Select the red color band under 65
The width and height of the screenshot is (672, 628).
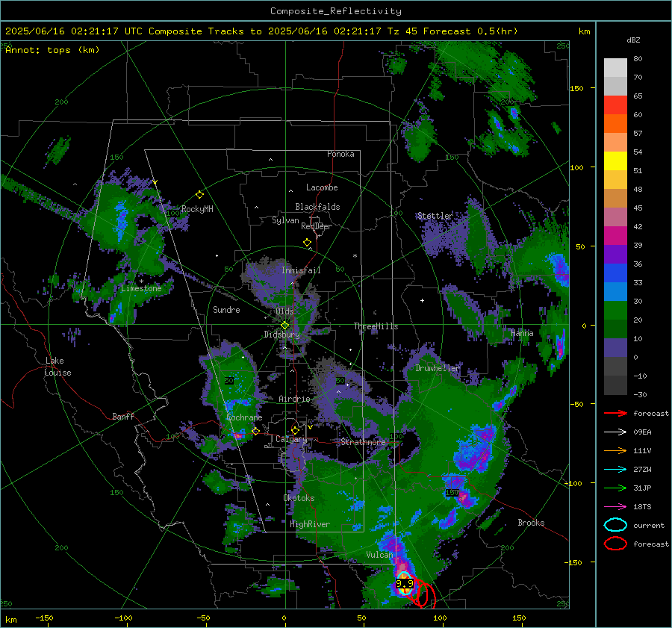(x=615, y=105)
